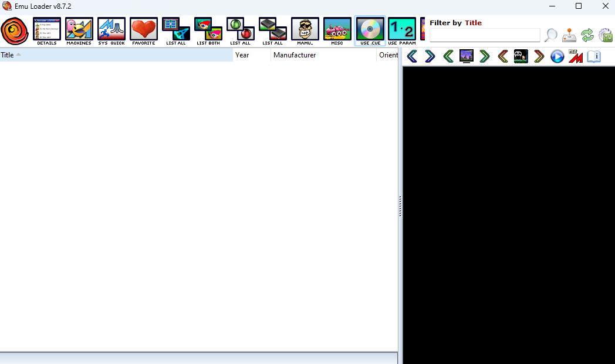Viewport: 615px width, 364px height.
Task: Click the magnifying glass search icon
Action: (x=550, y=35)
